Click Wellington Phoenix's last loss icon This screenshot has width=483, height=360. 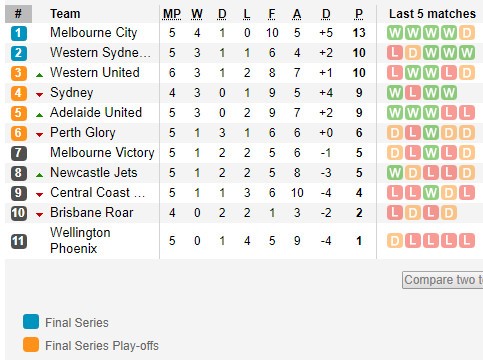467,241
